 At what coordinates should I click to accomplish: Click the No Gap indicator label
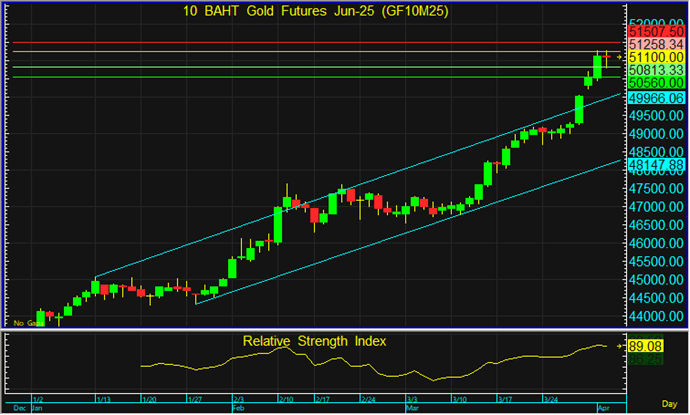tap(25, 323)
